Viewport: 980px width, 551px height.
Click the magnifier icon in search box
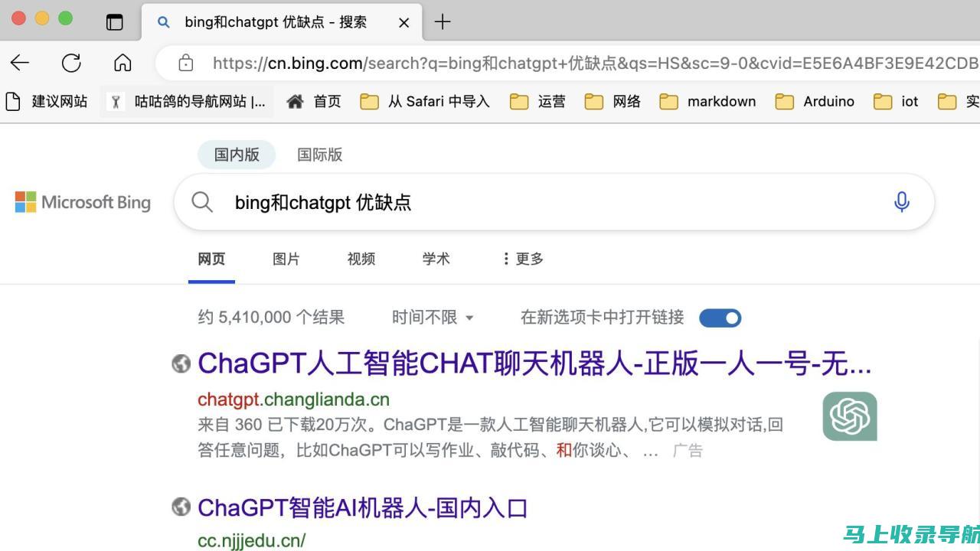(x=202, y=202)
